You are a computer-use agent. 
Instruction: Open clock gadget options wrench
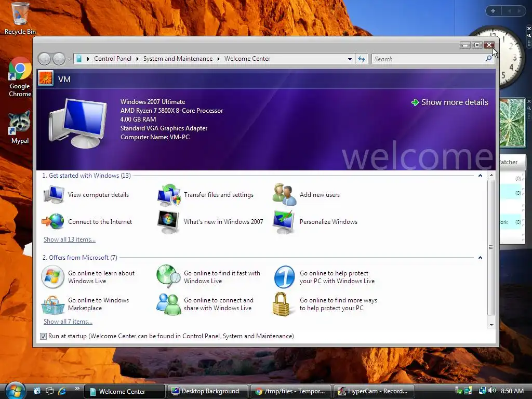pyautogui.click(x=528, y=35)
